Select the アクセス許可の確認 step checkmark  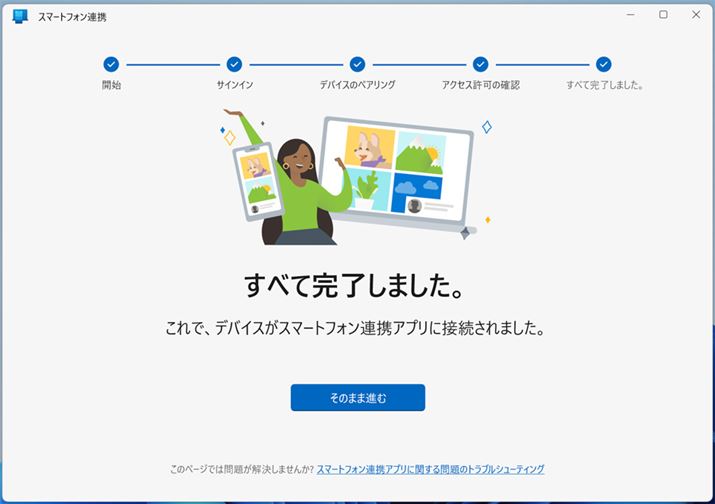pyautogui.click(x=481, y=64)
